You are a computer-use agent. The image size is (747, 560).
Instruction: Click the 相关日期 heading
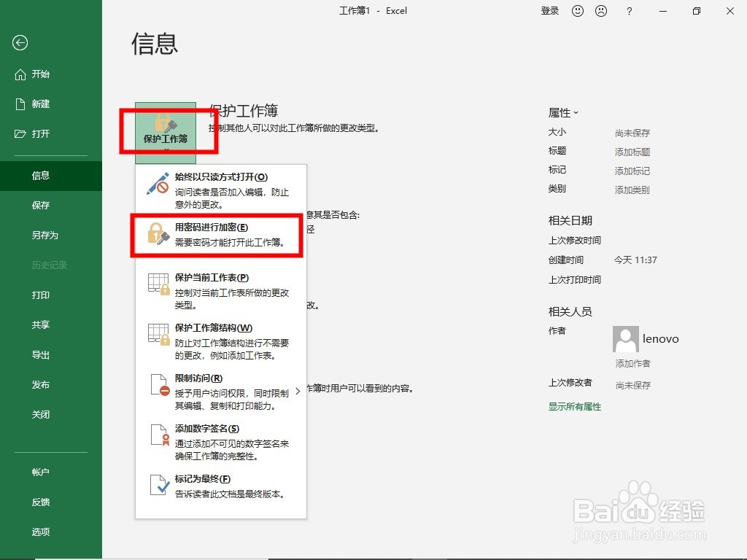[x=570, y=220]
